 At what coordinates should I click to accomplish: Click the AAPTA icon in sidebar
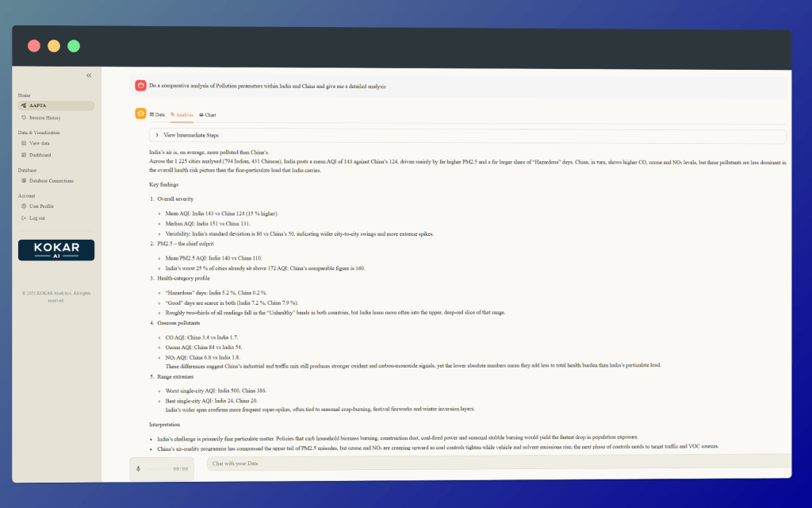(x=24, y=106)
